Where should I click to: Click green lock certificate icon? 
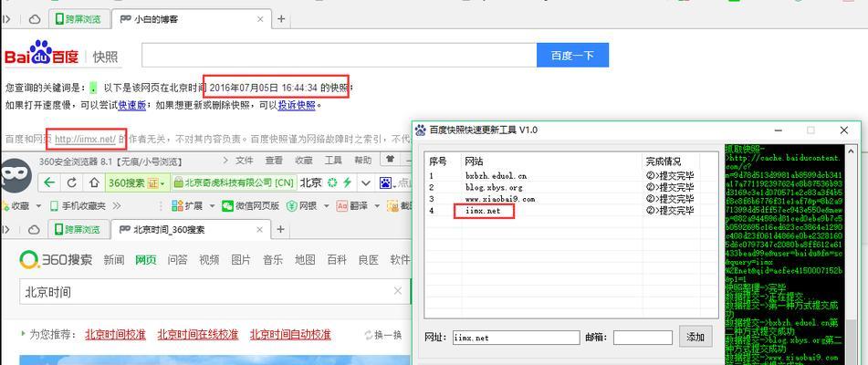click(178, 182)
